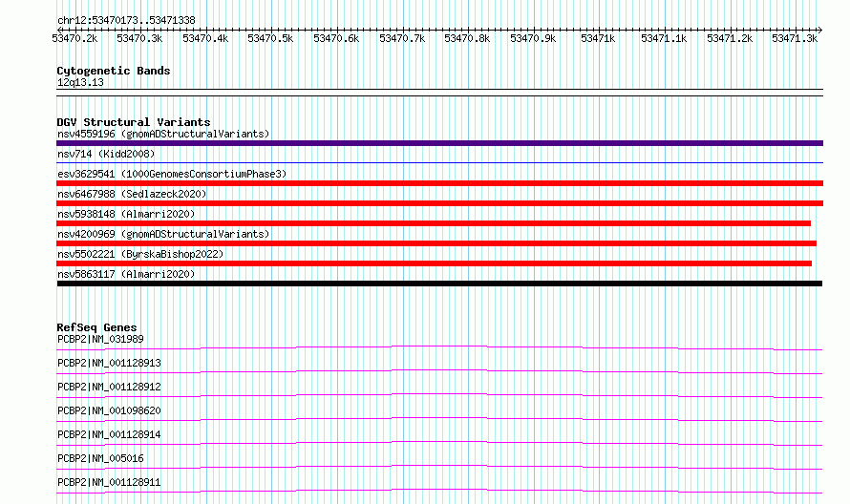Click the 53471.1k ruler tick label
The height and width of the screenshot is (504, 850).
[664, 38]
